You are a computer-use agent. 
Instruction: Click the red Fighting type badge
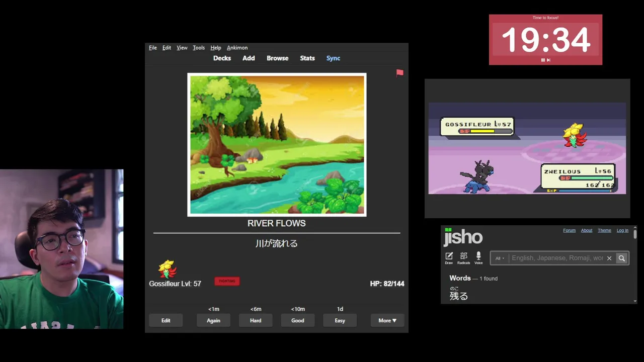227,281
